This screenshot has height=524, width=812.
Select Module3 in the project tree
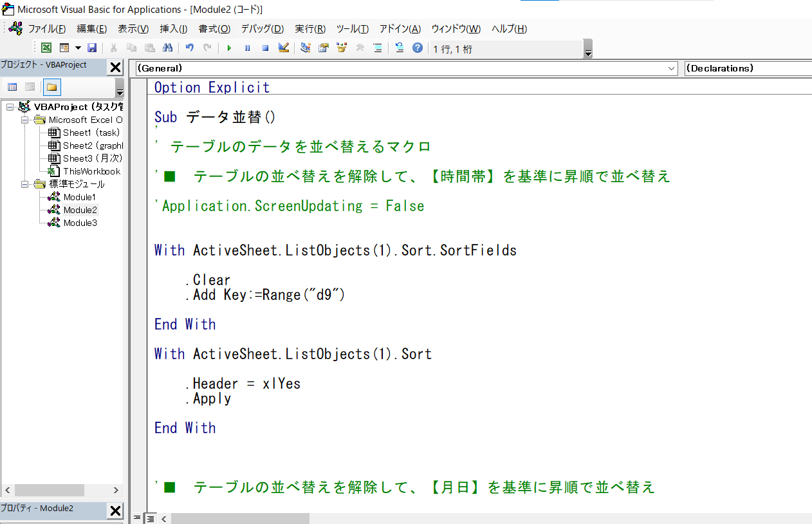[80, 223]
